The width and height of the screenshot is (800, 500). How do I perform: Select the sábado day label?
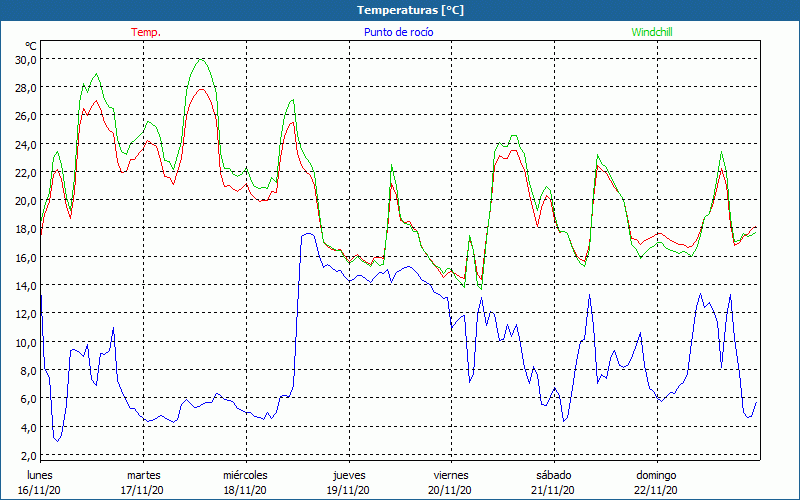click(x=554, y=475)
